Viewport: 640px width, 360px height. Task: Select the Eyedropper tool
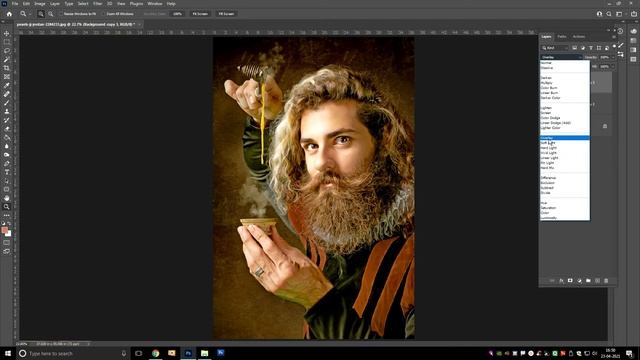(7, 85)
